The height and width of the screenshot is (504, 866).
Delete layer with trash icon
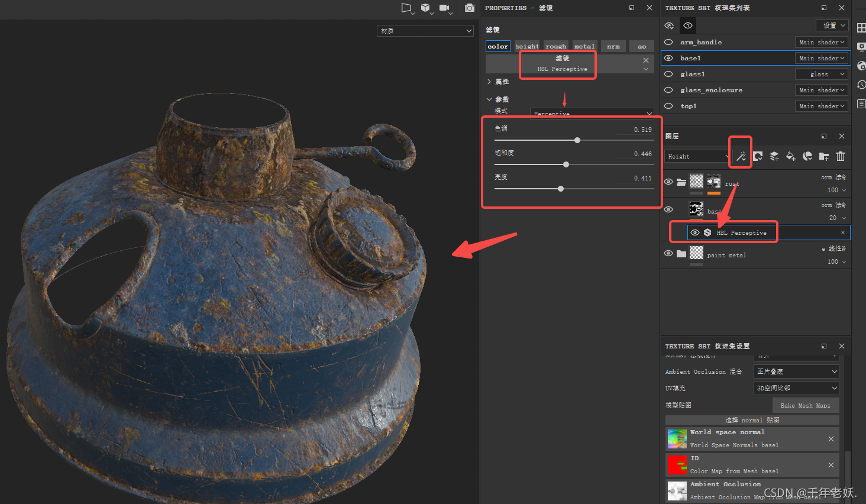point(841,156)
